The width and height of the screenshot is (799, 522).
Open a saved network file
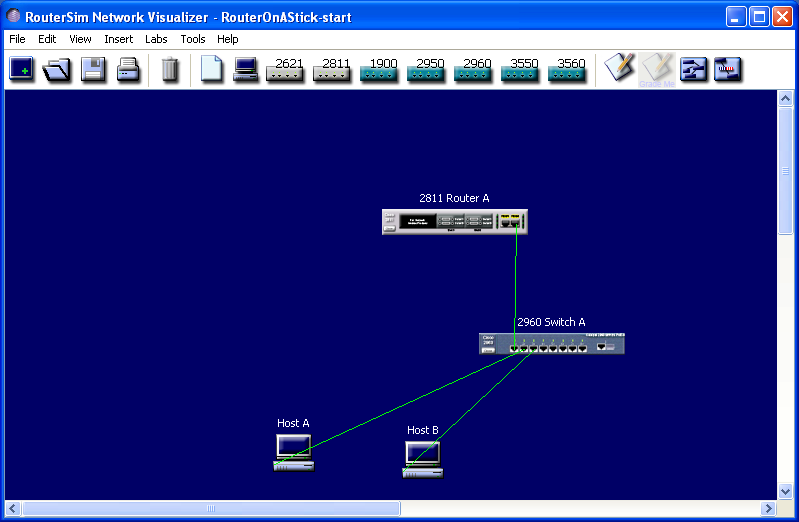pos(56,69)
